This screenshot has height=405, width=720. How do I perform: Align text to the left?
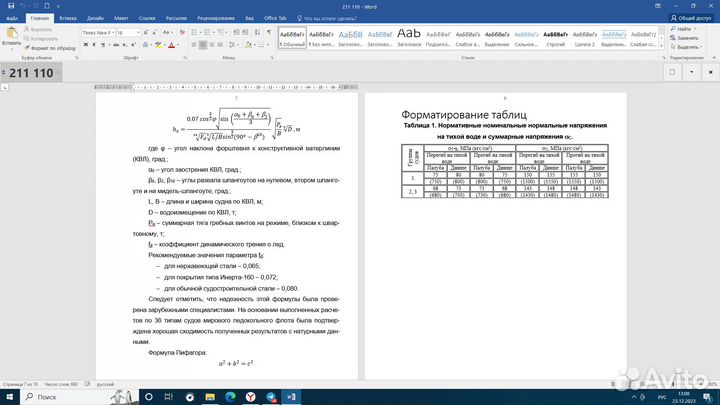(x=194, y=45)
